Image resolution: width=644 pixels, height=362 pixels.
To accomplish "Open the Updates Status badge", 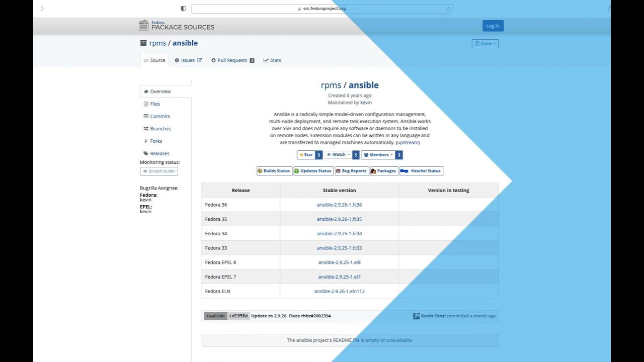I will pos(313,171).
